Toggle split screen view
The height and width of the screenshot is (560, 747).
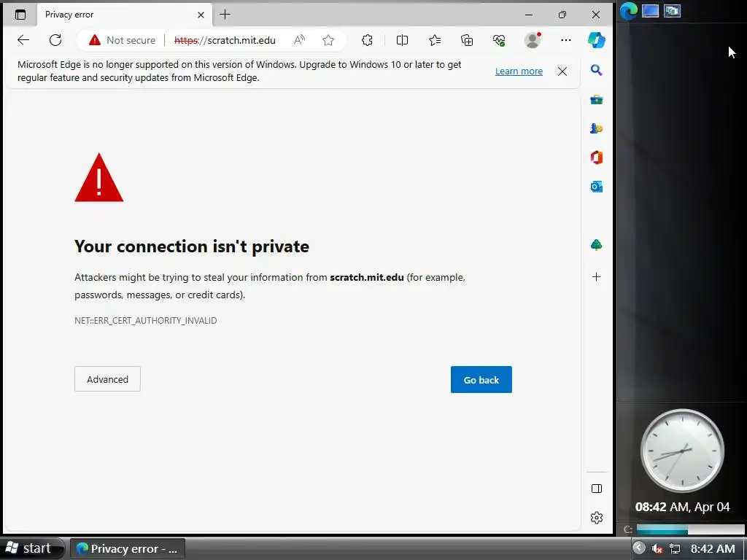[402, 41]
